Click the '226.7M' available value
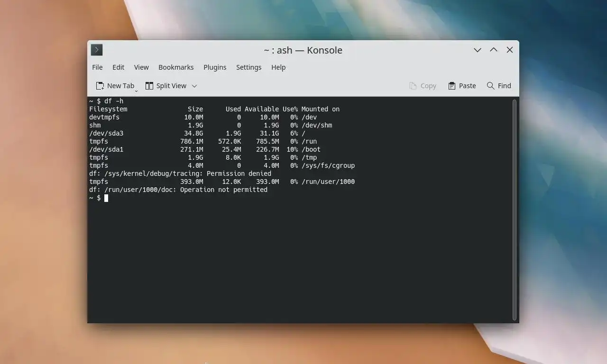The height and width of the screenshot is (364, 607). coord(267,149)
